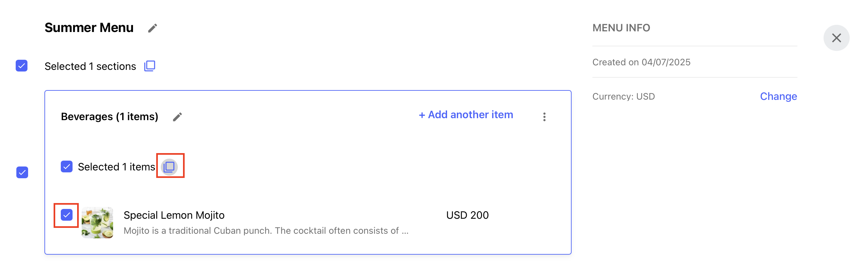Click the Summer Menu title text
The width and height of the screenshot is (868, 269).
click(x=89, y=28)
